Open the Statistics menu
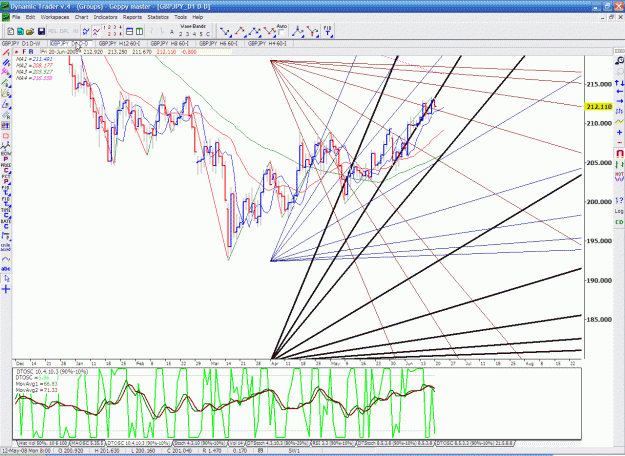The width and height of the screenshot is (625, 456). (x=158, y=17)
